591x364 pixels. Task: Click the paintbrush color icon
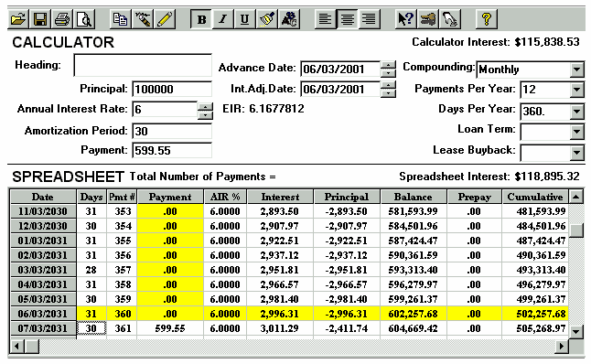point(267,19)
